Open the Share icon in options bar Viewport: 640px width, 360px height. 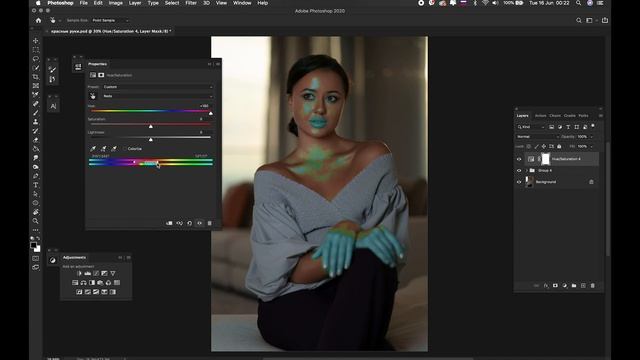605,20
